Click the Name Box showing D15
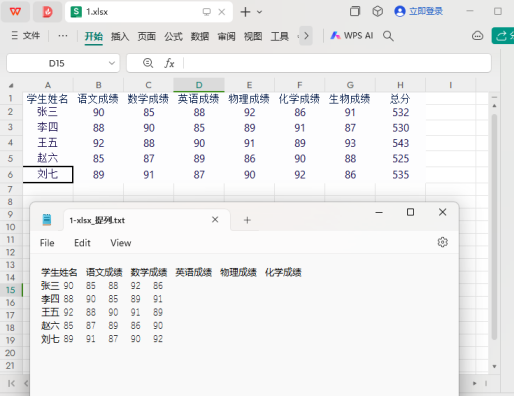The image size is (514, 396). point(57,63)
